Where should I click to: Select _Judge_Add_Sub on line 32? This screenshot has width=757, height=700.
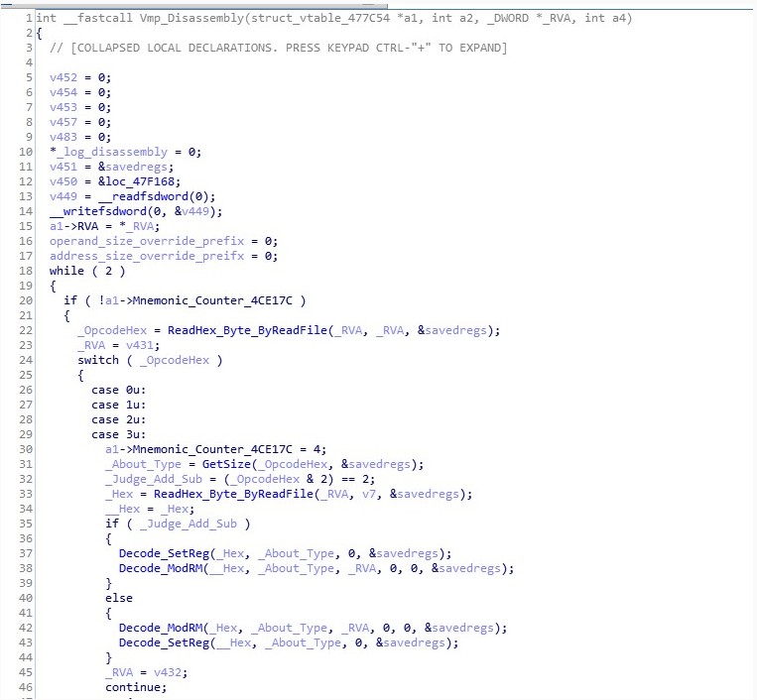154,480
